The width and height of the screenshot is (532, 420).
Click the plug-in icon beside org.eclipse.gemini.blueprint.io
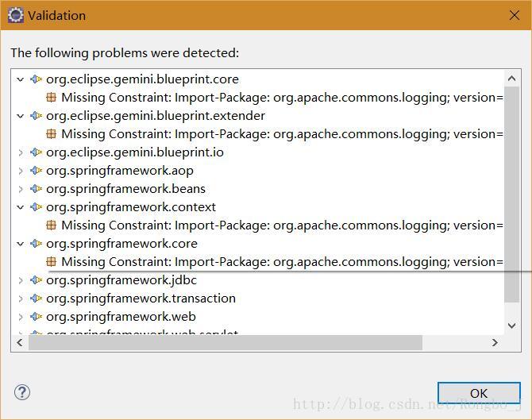coord(36,152)
